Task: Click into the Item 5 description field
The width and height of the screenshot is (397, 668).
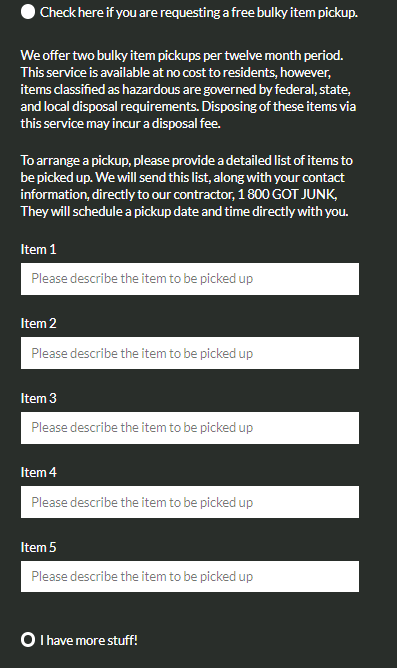Action: point(190,576)
